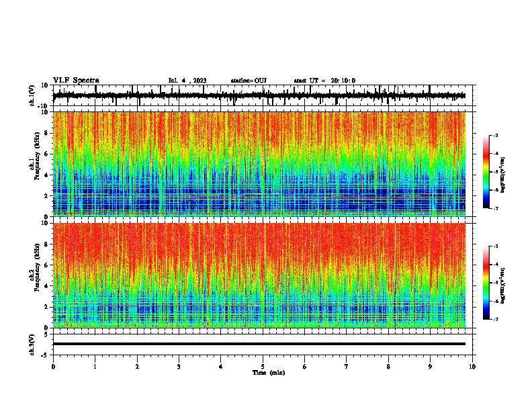Click the "1" tick on the time axis

click(95, 367)
